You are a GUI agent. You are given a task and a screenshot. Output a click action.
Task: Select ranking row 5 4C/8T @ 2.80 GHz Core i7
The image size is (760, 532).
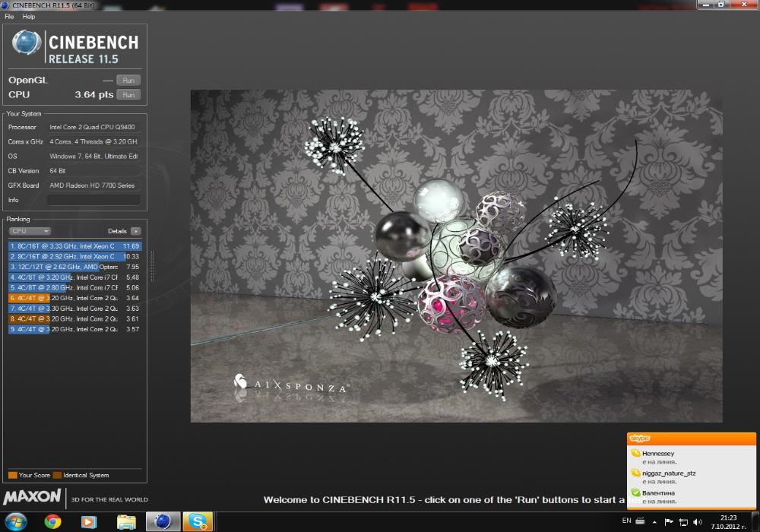coord(75,287)
